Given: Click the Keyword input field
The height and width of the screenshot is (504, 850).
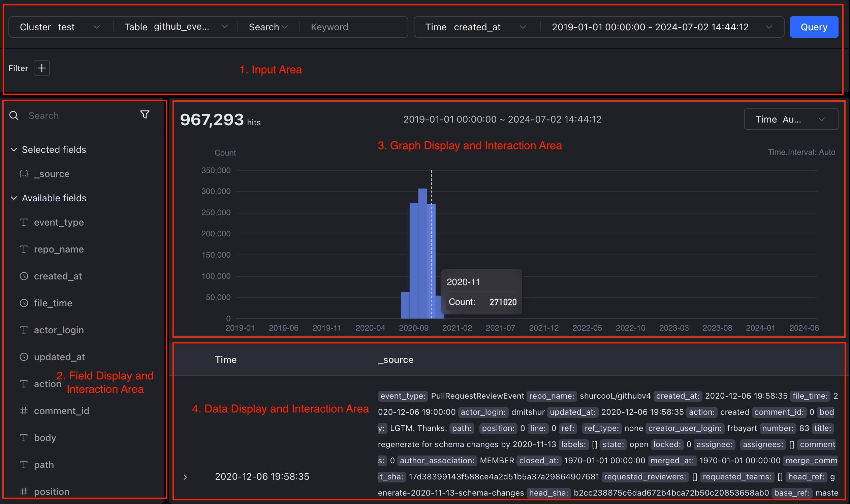Looking at the screenshot, I should pyautogui.click(x=353, y=27).
